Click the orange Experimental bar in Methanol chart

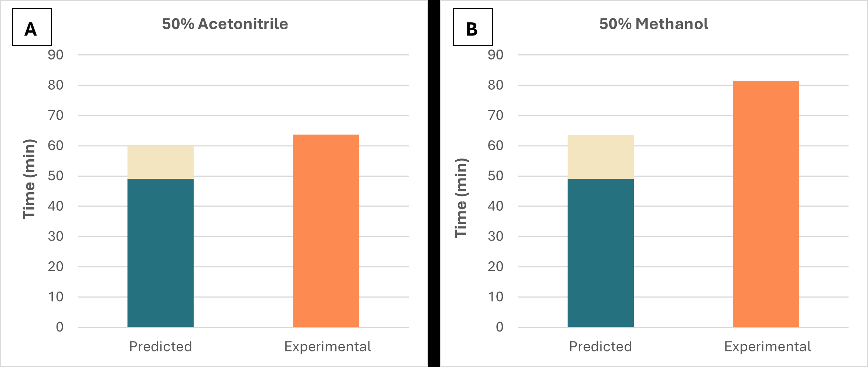766,204
